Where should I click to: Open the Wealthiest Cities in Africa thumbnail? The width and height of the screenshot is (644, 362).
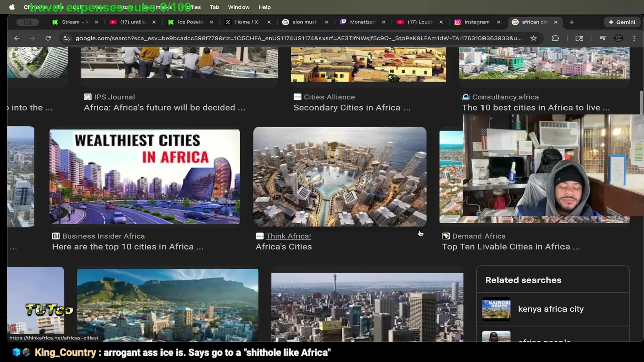[145, 176]
